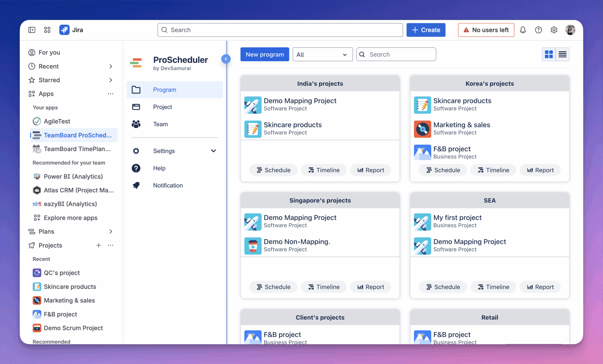
Task: Click the India's projects card header
Action: pos(320,84)
